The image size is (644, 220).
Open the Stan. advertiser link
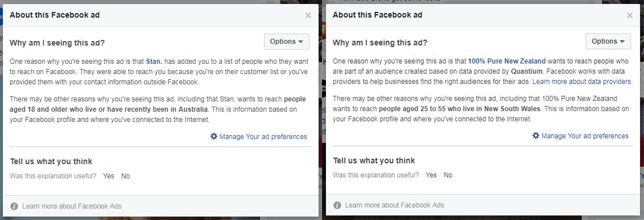click(154, 62)
